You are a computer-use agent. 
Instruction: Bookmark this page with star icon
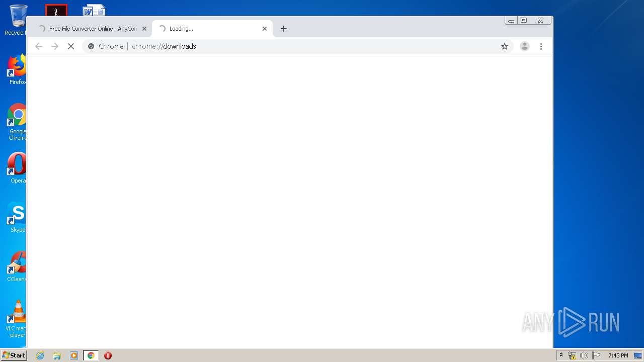click(505, 46)
